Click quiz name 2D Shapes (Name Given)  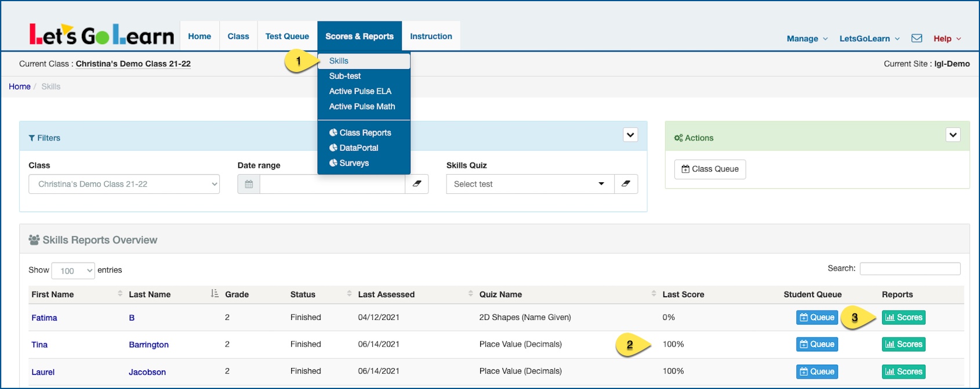(525, 317)
